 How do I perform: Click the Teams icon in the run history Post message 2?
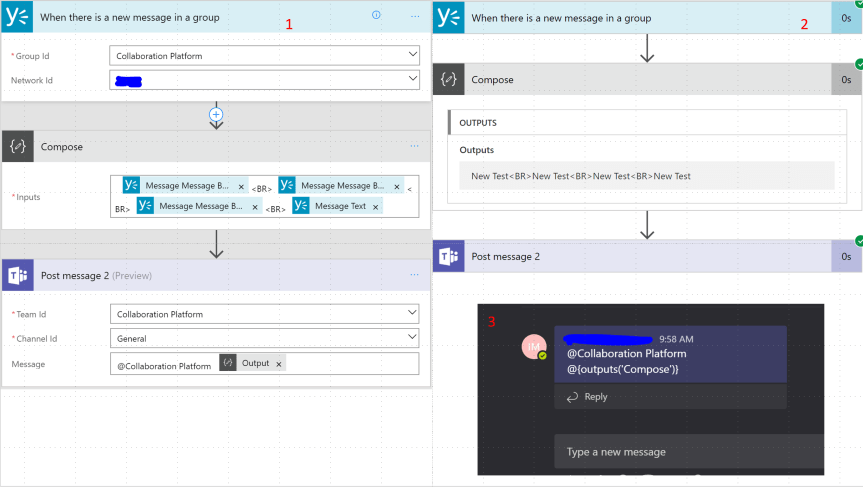click(450, 257)
